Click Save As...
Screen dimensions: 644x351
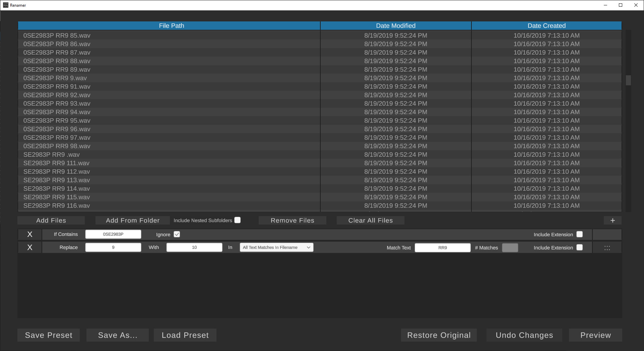tap(117, 335)
